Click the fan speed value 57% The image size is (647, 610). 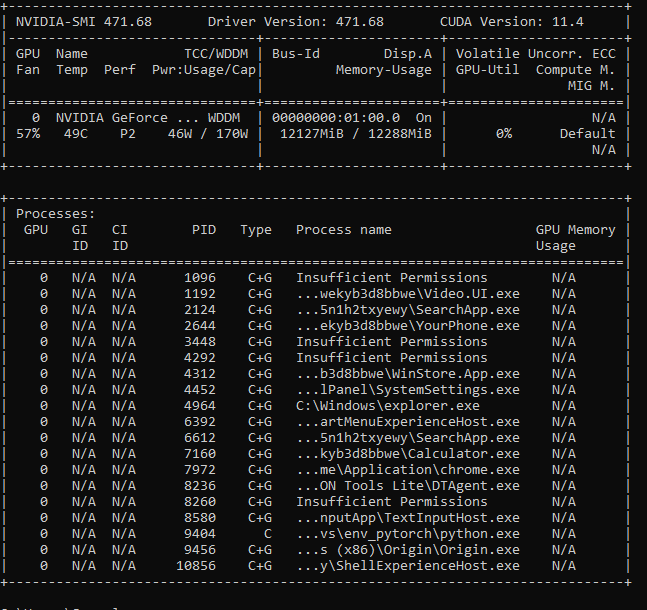(28, 133)
